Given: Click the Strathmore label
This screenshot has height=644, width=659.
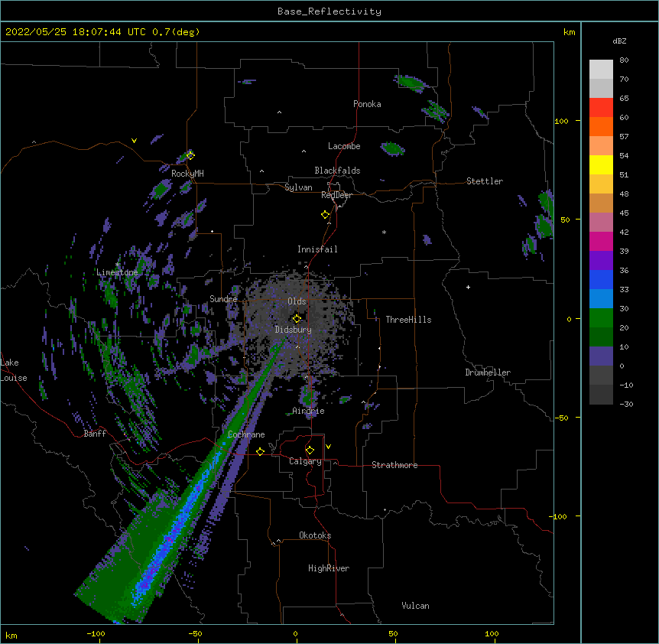Looking at the screenshot, I should coord(394,465).
